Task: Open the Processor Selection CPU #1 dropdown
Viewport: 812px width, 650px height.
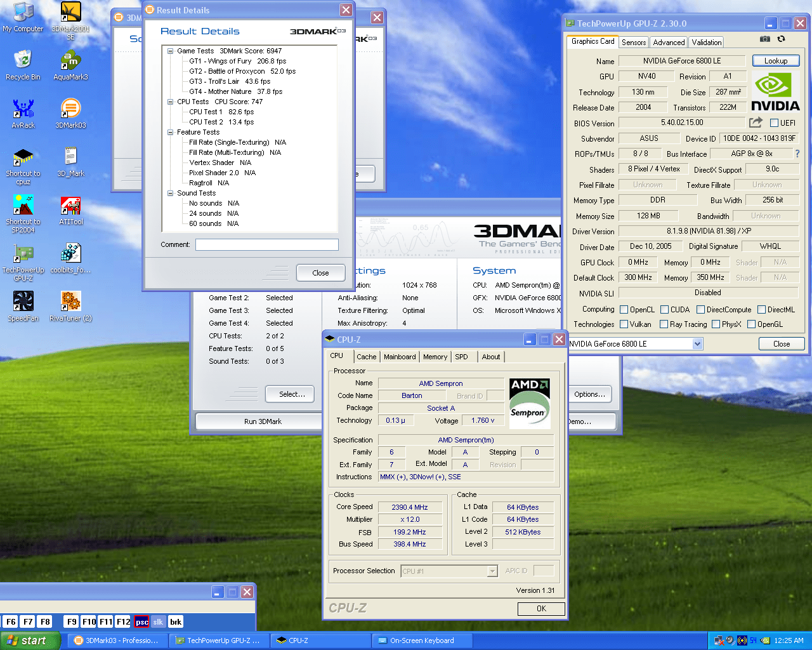Action: [x=492, y=571]
